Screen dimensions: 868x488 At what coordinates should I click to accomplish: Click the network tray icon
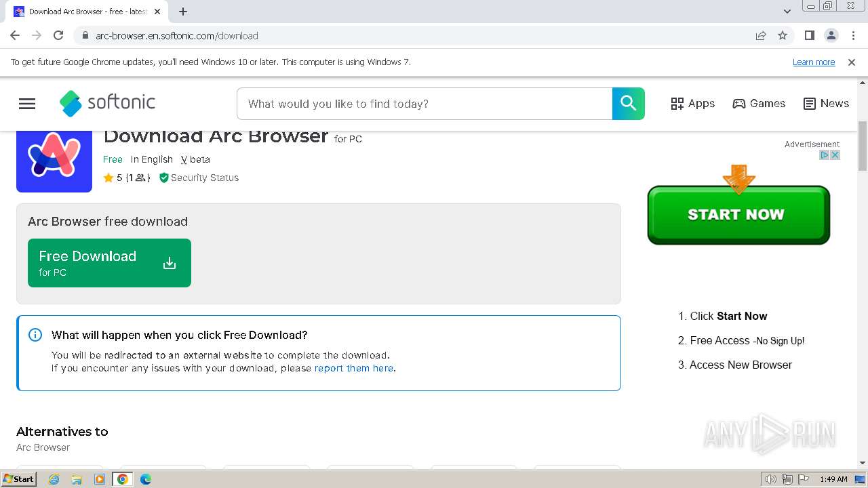[x=787, y=479]
